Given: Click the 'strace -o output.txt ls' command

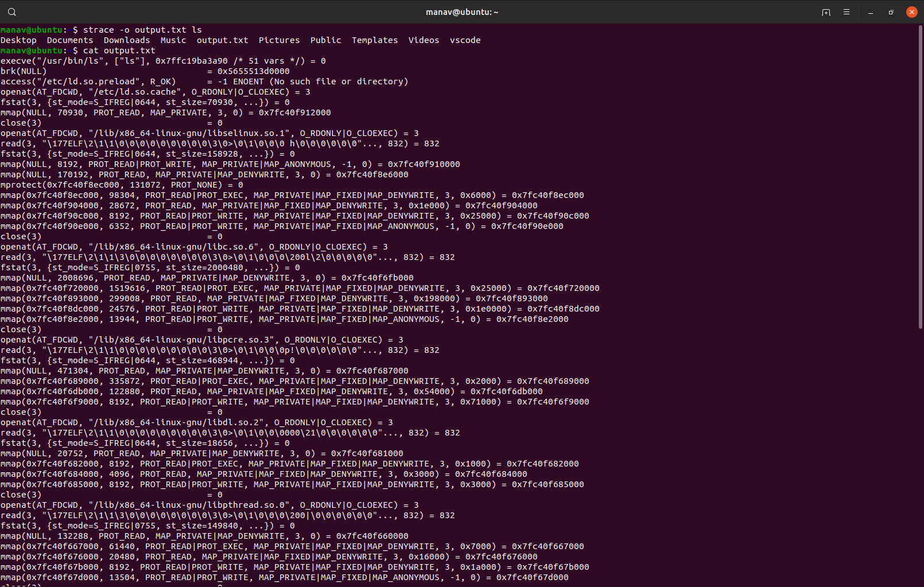Looking at the screenshot, I should 142,30.
